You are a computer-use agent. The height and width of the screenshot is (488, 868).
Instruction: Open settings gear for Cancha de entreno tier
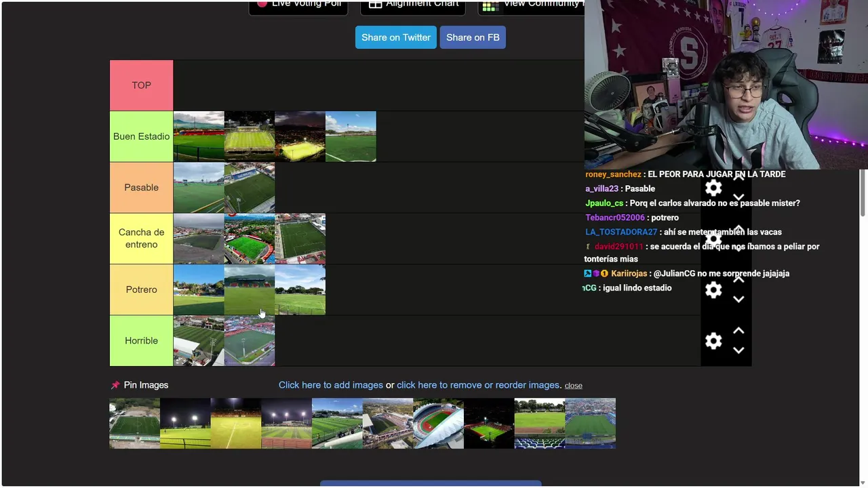click(x=713, y=239)
